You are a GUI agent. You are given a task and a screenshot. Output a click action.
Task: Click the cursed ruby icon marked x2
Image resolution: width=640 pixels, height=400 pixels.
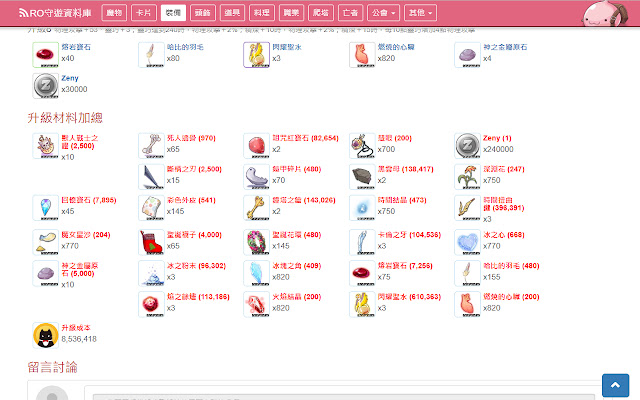click(256, 146)
